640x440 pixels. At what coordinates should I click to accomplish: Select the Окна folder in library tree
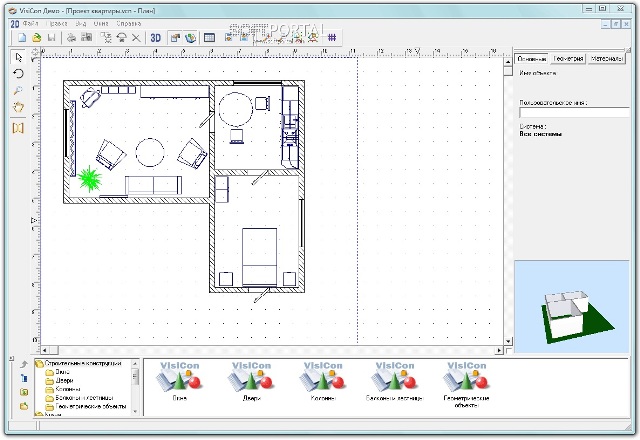coord(61,371)
